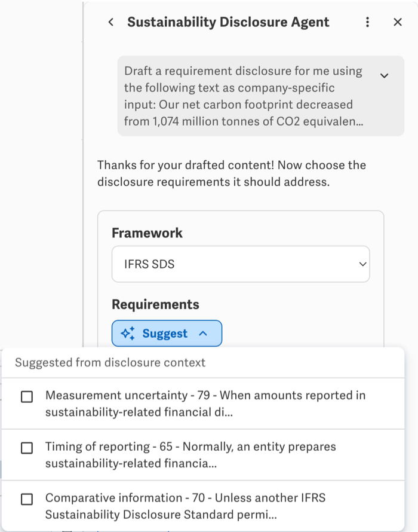Click the sparkle icon on Suggest button
The image size is (418, 532).
click(x=128, y=333)
